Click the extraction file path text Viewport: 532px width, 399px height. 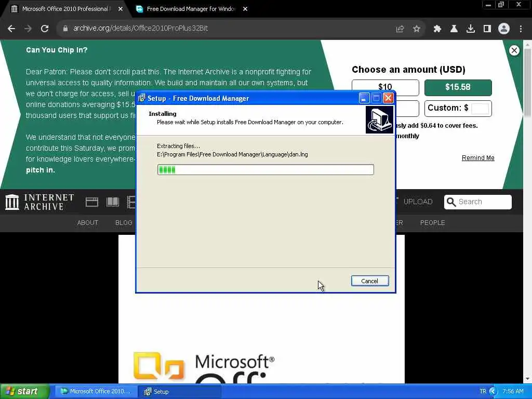click(x=232, y=154)
